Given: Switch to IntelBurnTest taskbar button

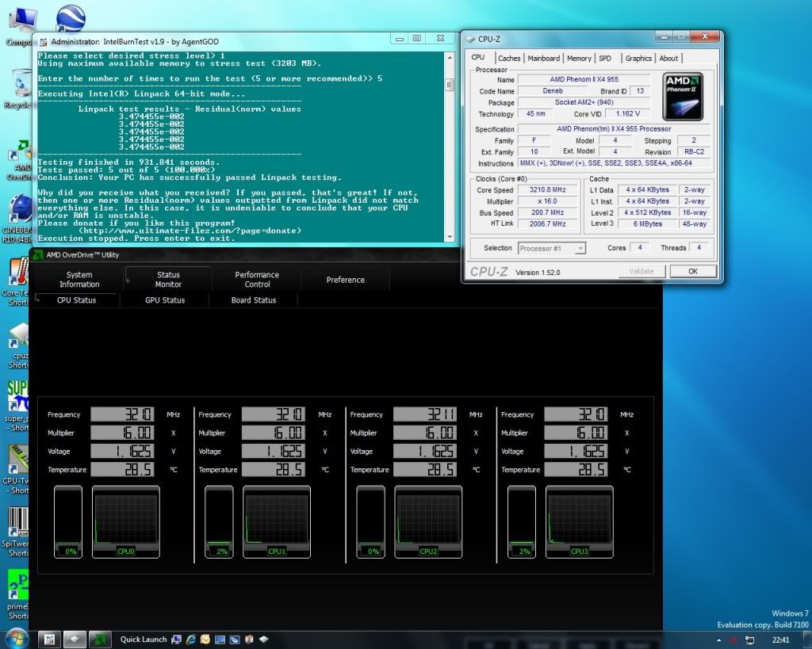Looking at the screenshot, I should point(49,639).
